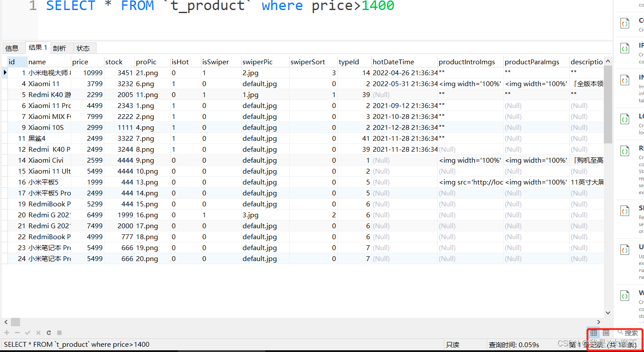644x352 pixels.
Task: Click the name column header
Action: (49, 62)
